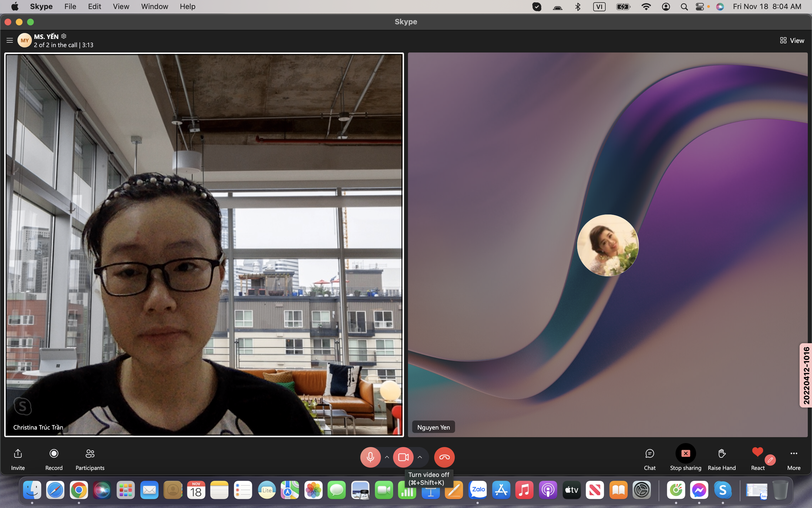
Task: Expand microphone options chevron
Action: pos(387,457)
